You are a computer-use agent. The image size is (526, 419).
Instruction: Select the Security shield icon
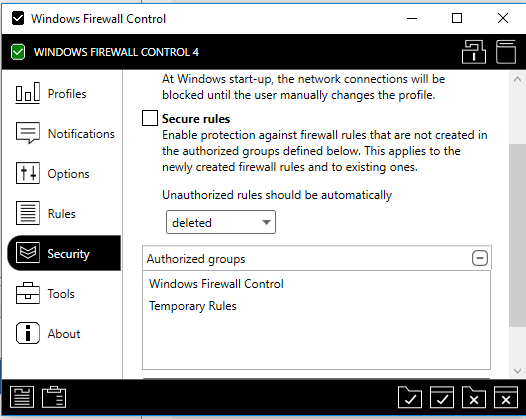[28, 253]
